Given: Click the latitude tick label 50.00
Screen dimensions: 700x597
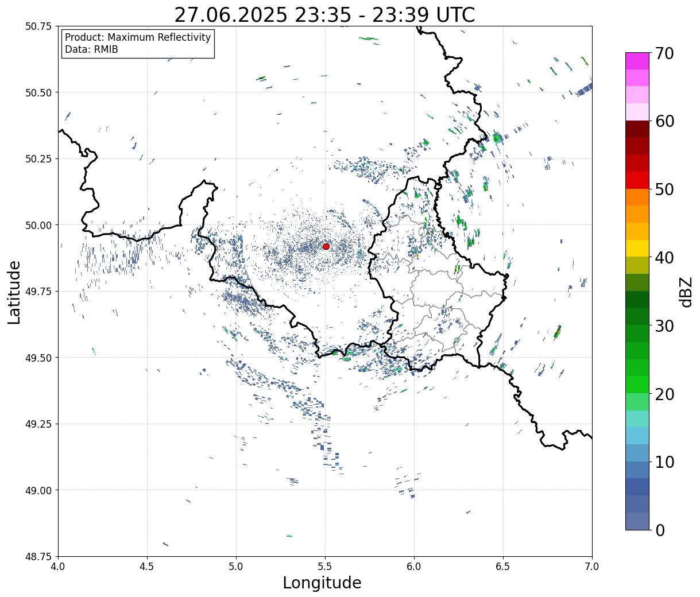Looking at the screenshot, I should pos(38,225).
